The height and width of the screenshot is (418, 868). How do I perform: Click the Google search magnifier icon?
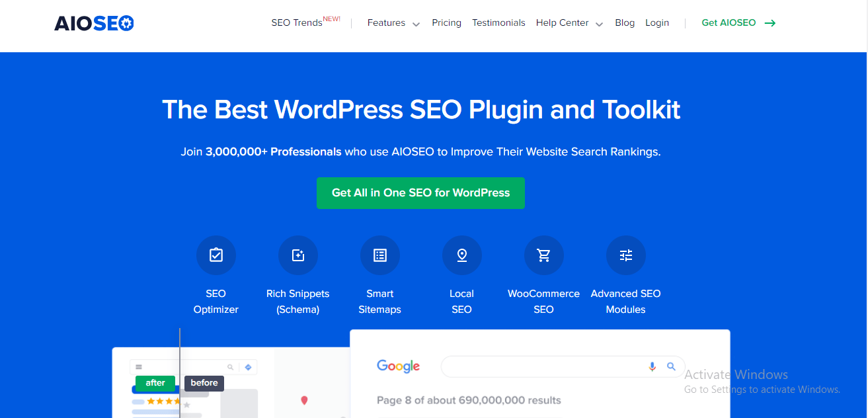tap(672, 366)
